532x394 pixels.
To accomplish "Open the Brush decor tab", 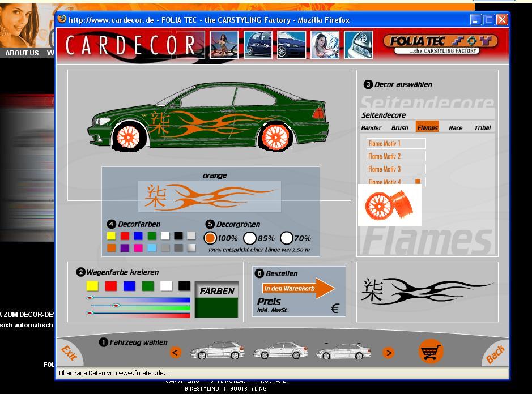I will point(399,127).
